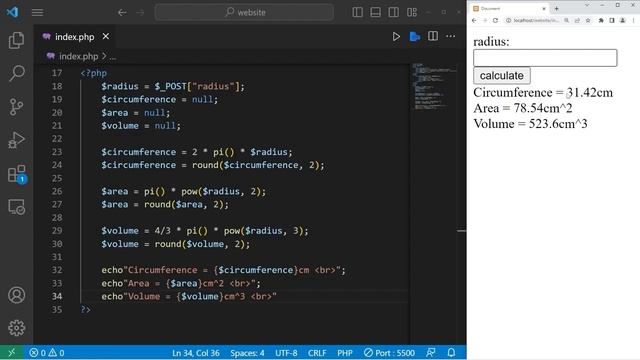Click index.php in the breadcrumb
The image size is (640, 360).
(78, 56)
